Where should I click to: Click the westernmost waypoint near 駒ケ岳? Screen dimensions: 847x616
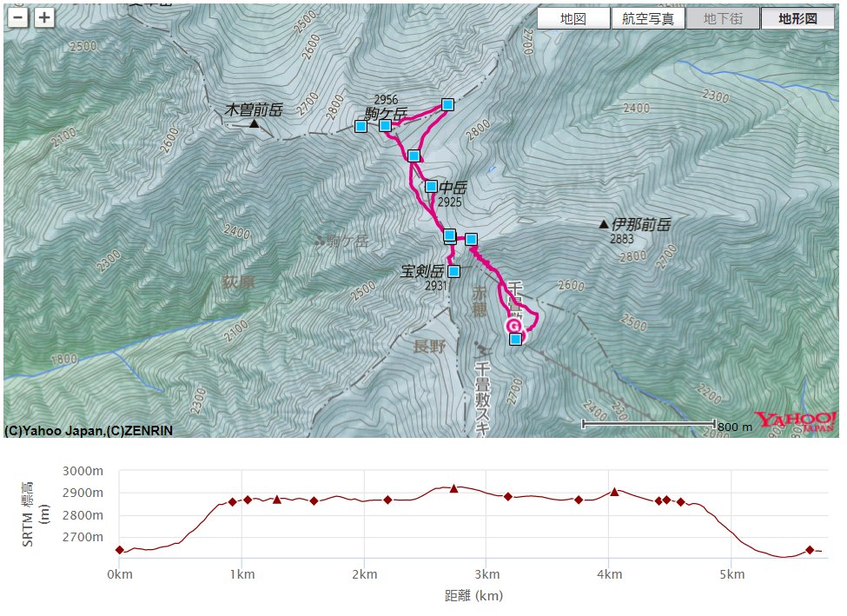(361, 126)
